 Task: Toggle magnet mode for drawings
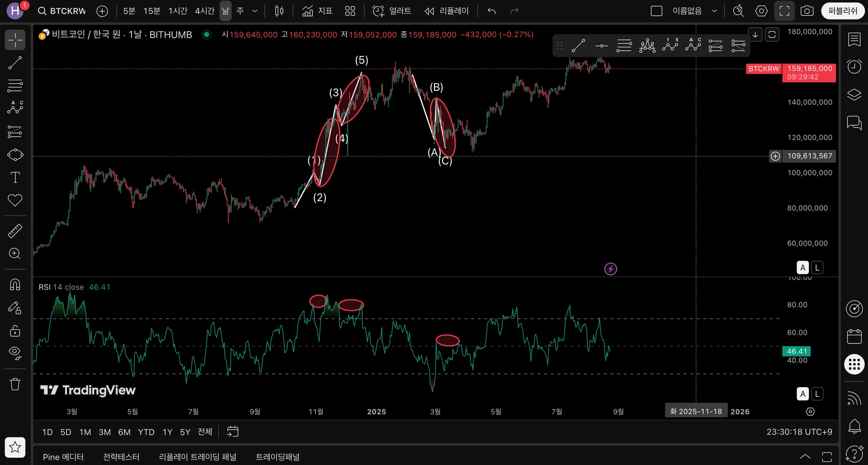click(15, 284)
